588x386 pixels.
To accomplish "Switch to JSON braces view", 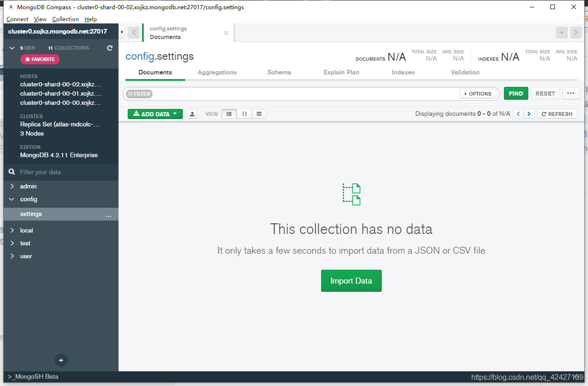I will 244,114.
